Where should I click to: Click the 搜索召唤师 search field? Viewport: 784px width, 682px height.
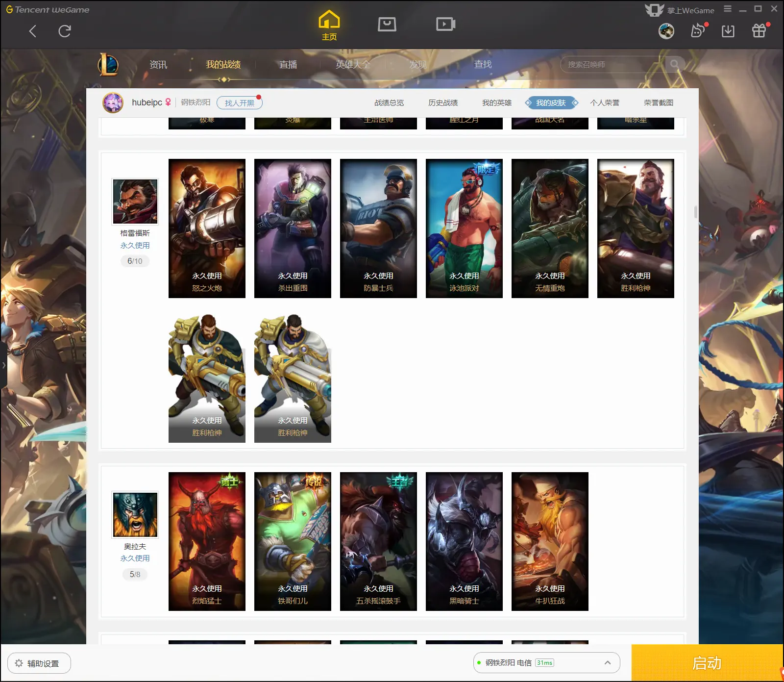[x=612, y=64]
